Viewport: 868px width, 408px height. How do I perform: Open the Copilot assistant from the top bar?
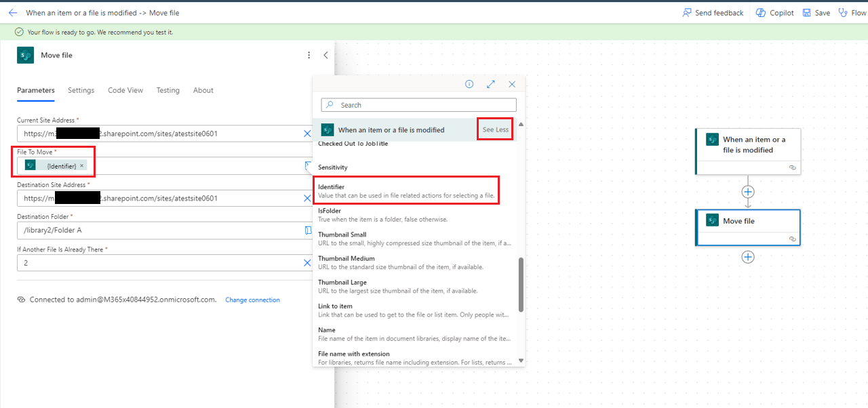point(774,12)
